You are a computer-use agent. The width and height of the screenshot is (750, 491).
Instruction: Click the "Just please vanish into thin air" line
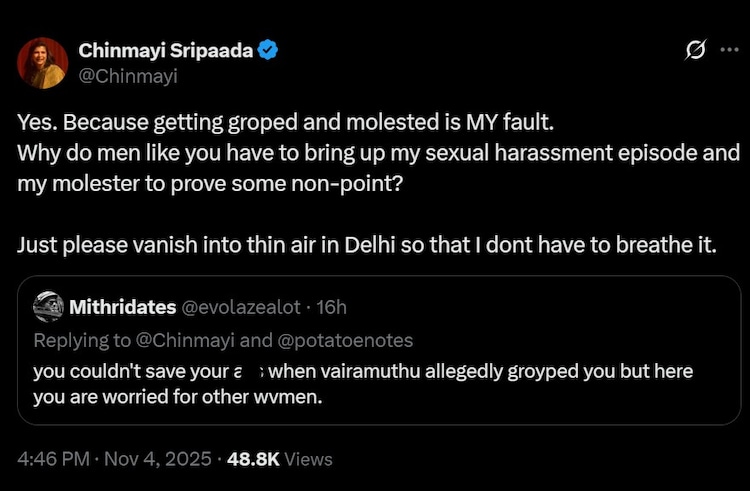366,246
